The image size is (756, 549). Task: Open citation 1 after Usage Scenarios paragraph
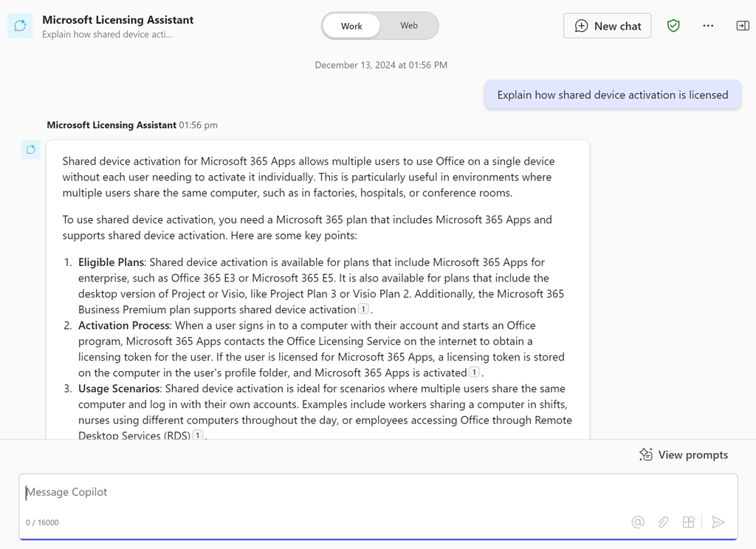(197, 436)
